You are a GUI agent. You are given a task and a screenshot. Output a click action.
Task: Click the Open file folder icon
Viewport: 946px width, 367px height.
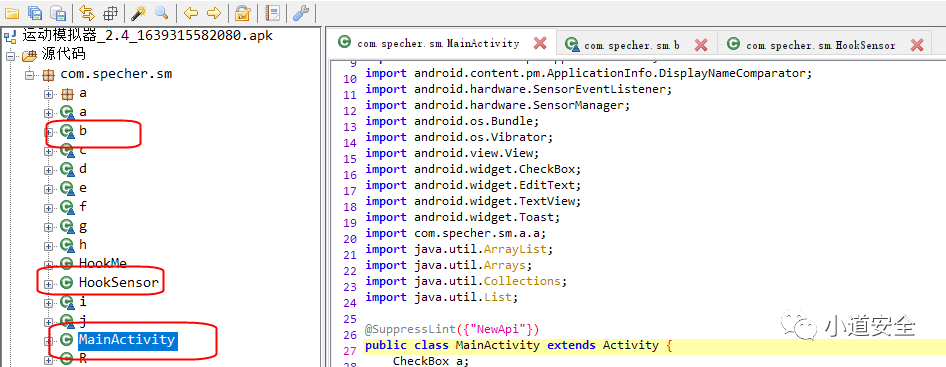(x=11, y=12)
